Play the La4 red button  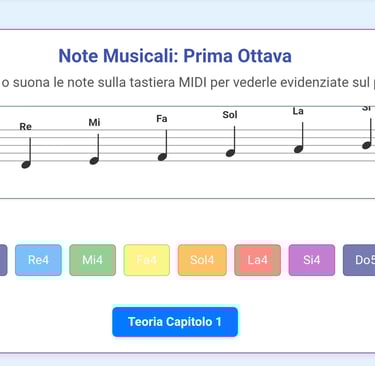click(257, 260)
